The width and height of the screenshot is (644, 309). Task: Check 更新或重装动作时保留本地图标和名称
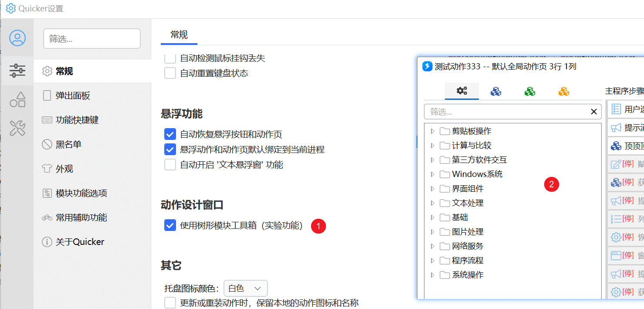point(170,302)
